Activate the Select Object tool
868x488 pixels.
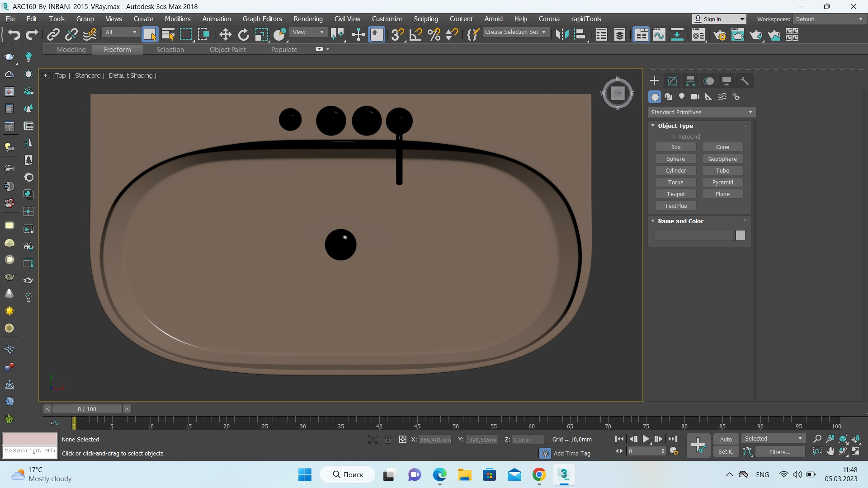[x=150, y=34]
